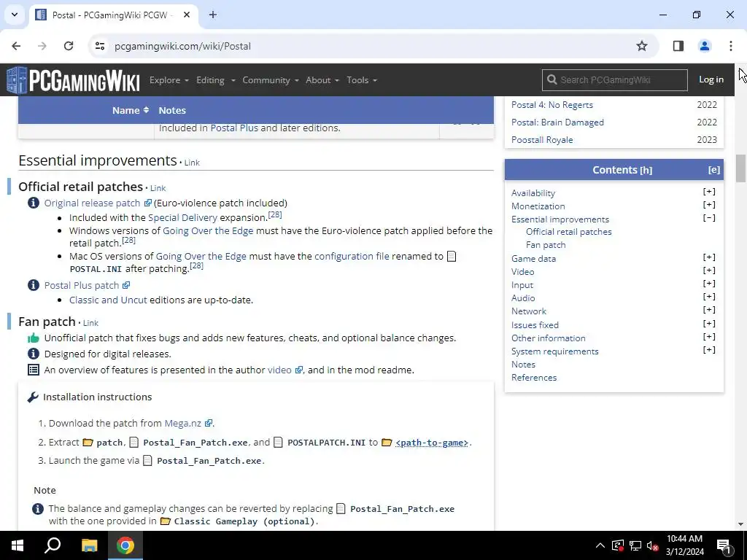Click Link beside Essential improvements heading
This screenshot has width=747, height=560.
click(192, 163)
